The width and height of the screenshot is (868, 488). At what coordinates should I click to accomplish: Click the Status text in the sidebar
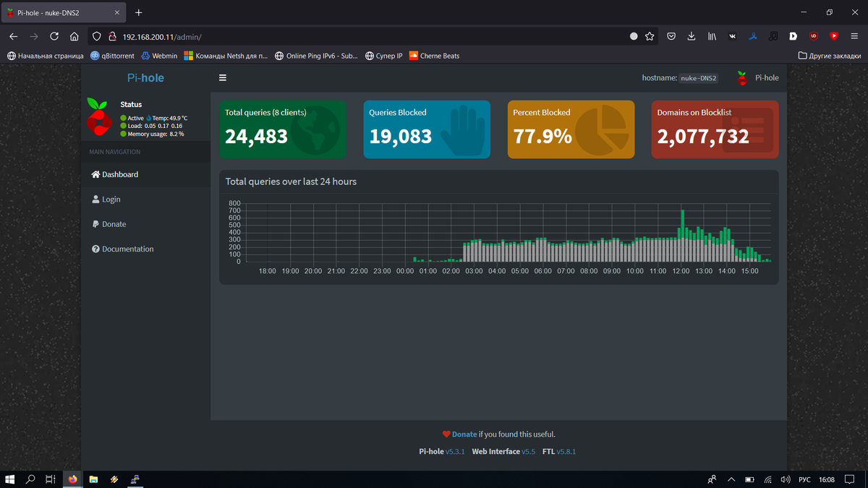click(x=131, y=104)
